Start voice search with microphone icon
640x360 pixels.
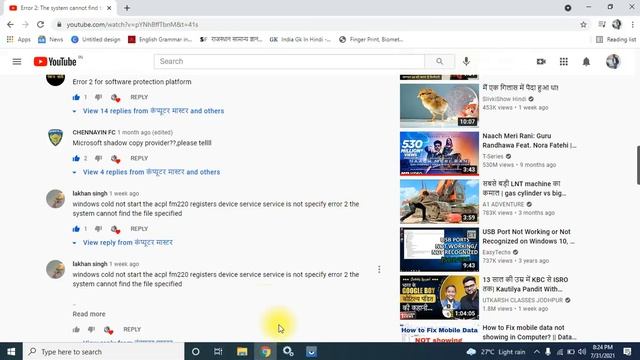pos(466,61)
